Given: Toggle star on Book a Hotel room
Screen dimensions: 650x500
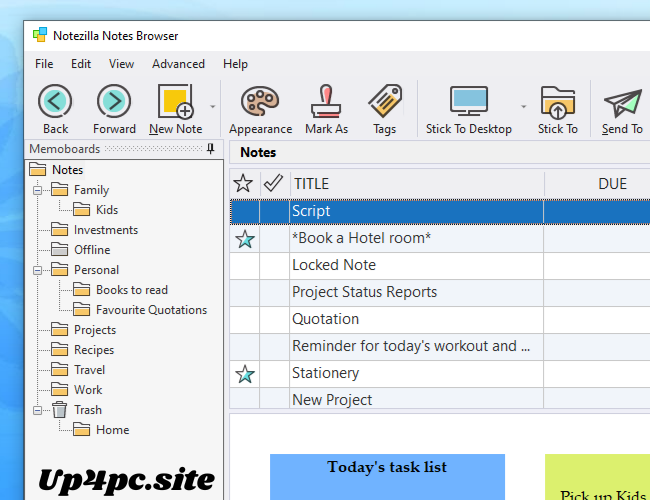Looking at the screenshot, I should tap(245, 239).
